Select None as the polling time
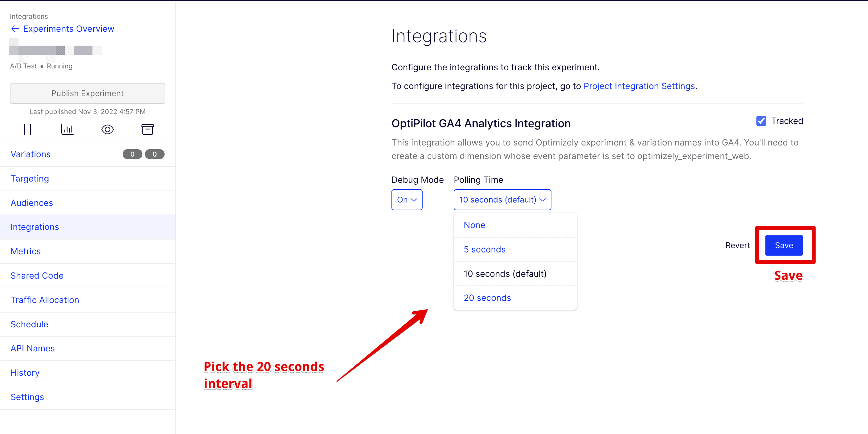The image size is (868, 434). click(474, 225)
